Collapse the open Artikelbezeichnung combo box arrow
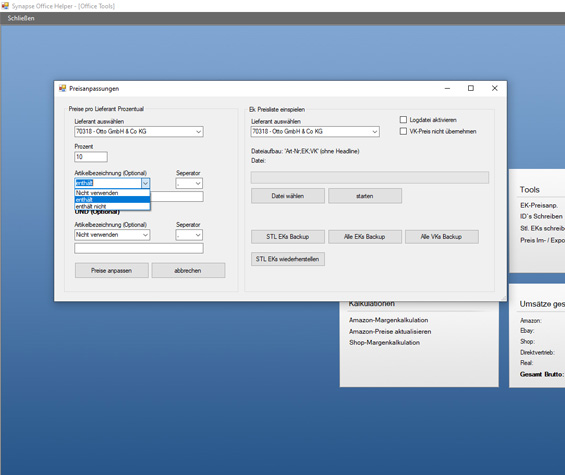Image resolution: width=565 pixels, height=475 pixels. [x=145, y=183]
